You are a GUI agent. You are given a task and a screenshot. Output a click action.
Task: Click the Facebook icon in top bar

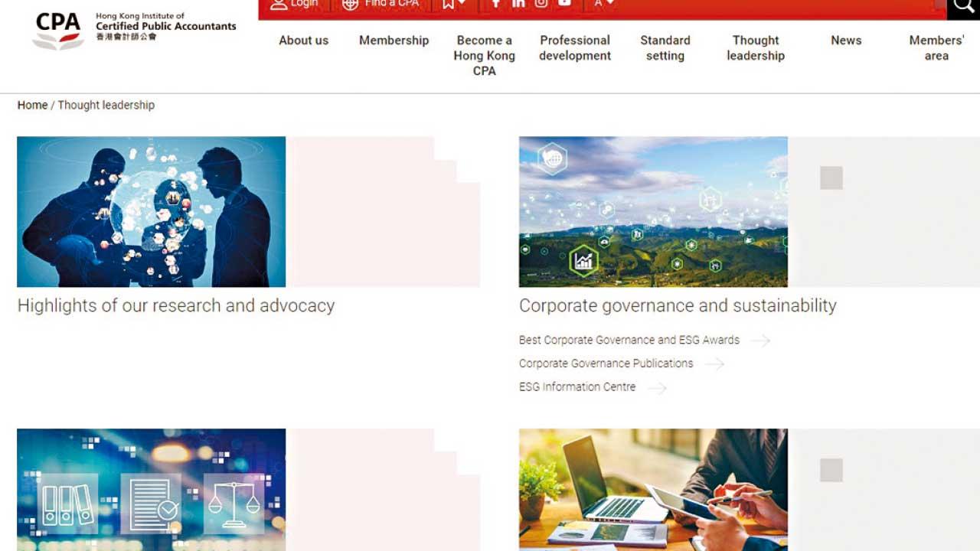[495, 4]
